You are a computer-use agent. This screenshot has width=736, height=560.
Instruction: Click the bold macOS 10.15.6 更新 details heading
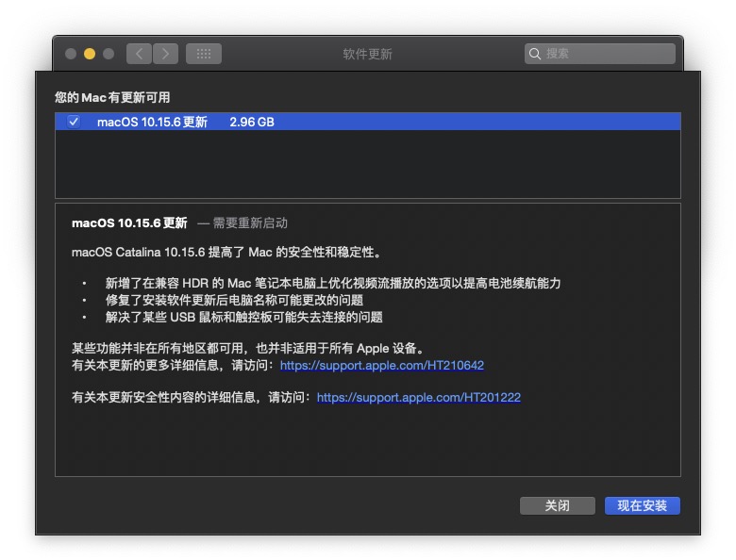pyautogui.click(x=129, y=223)
